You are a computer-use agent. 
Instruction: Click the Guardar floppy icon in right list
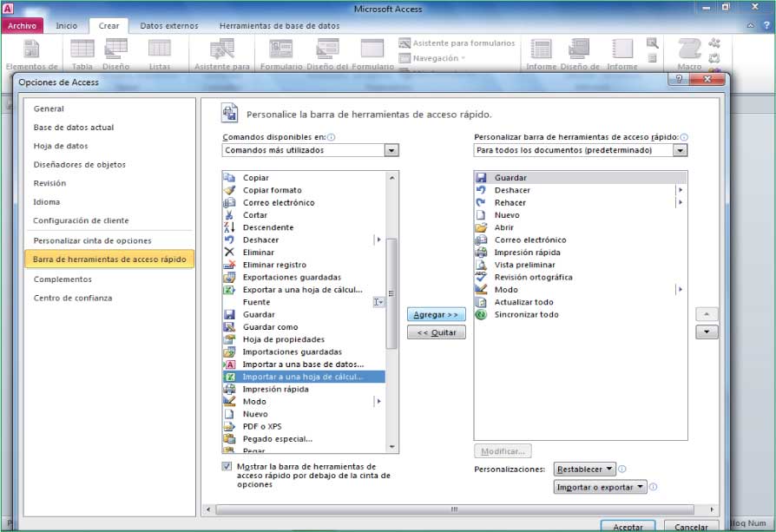(x=481, y=177)
